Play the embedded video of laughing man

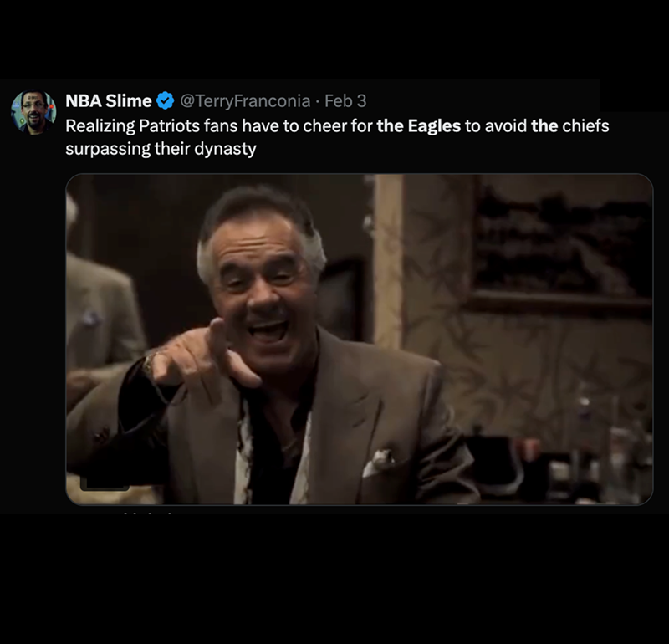point(360,340)
